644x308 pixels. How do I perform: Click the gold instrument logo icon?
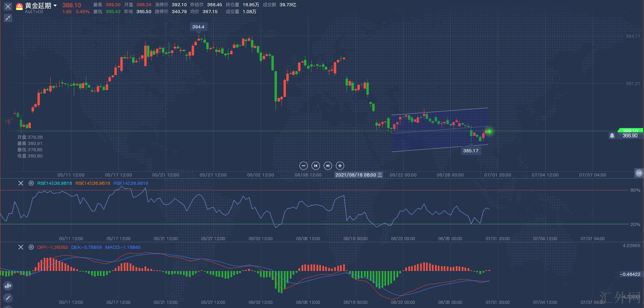tap(20, 6)
